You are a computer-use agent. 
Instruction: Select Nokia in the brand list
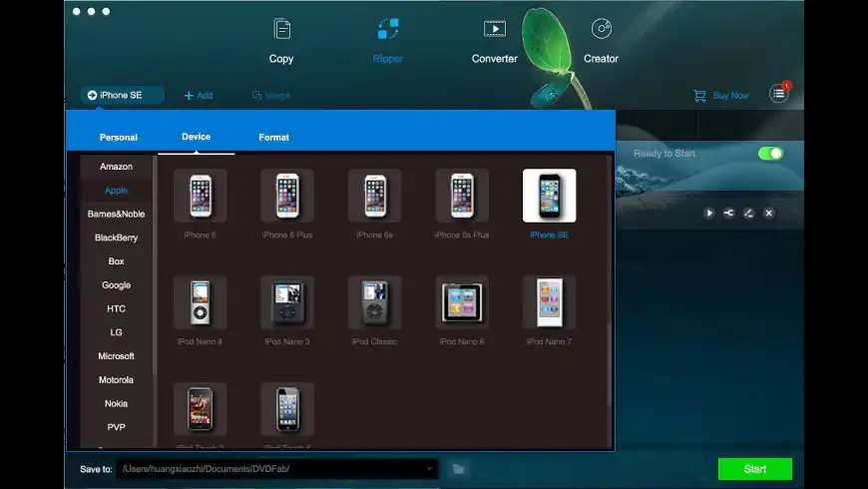(117, 404)
